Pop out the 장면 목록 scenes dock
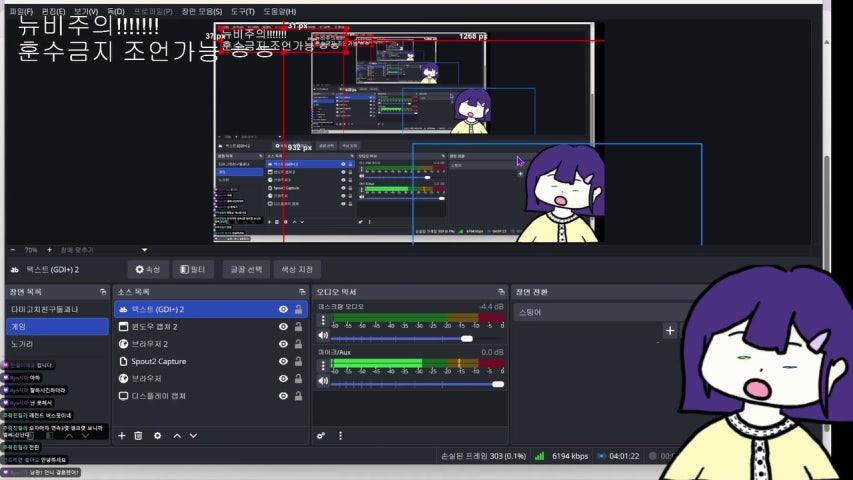853x480 pixels. coord(103,292)
